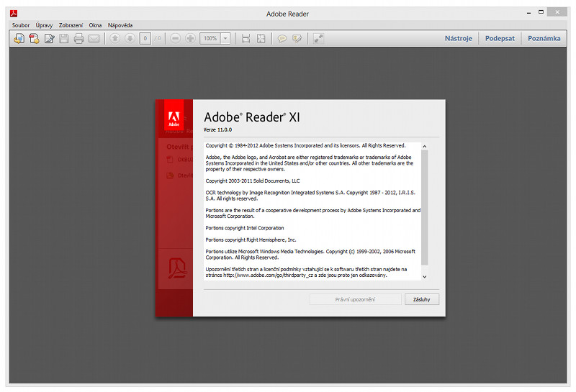The image size is (576, 392).
Task: Open the zoom level dropdown arrow
Action: (x=225, y=38)
